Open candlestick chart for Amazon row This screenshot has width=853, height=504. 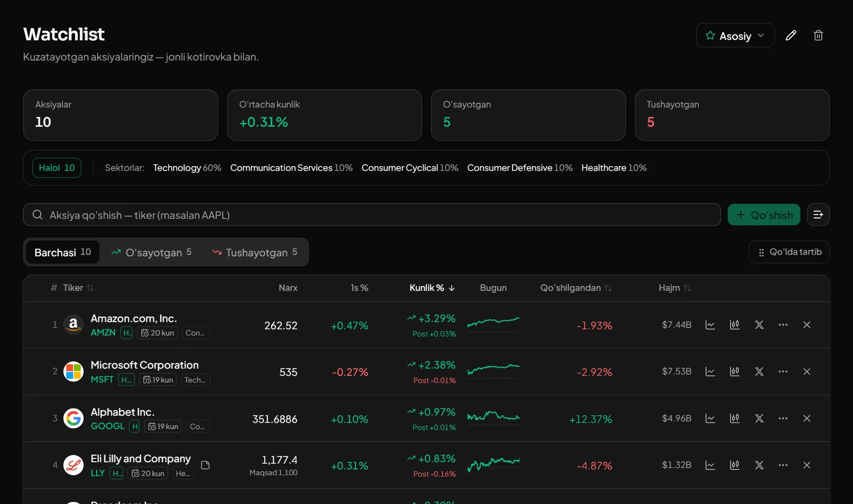click(x=734, y=325)
